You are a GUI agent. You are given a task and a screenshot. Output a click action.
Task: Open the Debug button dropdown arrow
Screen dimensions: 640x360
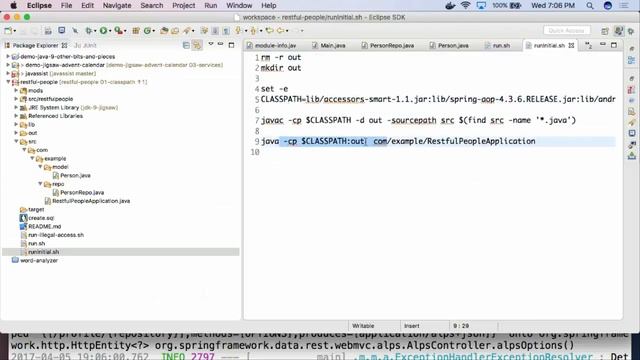coord(95,31)
